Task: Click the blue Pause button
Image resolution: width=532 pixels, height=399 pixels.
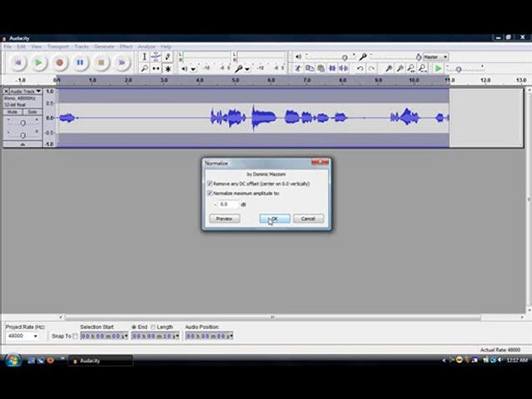Action: pyautogui.click(x=80, y=63)
